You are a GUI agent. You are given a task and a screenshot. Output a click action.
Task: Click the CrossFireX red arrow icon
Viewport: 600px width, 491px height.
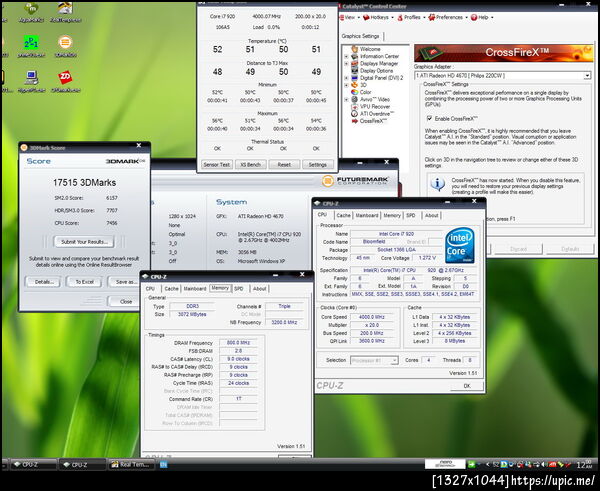tap(355, 121)
